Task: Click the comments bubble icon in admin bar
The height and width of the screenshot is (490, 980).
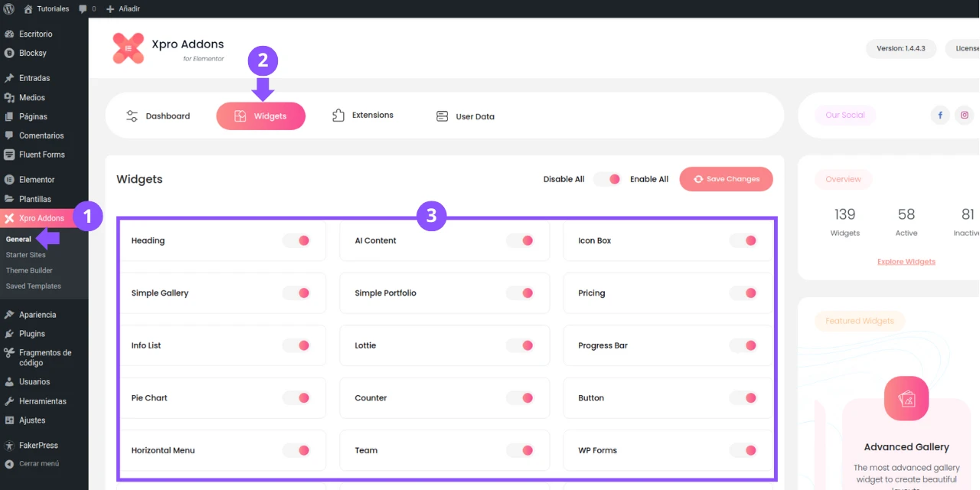Action: pos(83,8)
